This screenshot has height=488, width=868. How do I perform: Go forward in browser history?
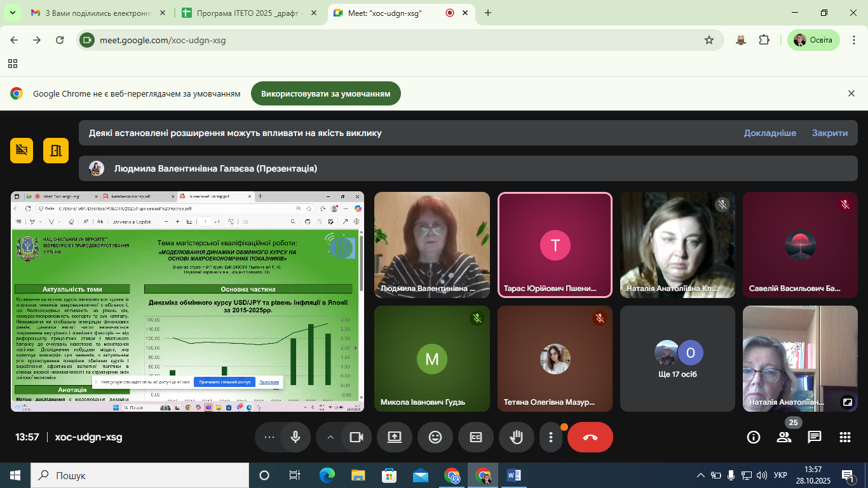tap(37, 40)
